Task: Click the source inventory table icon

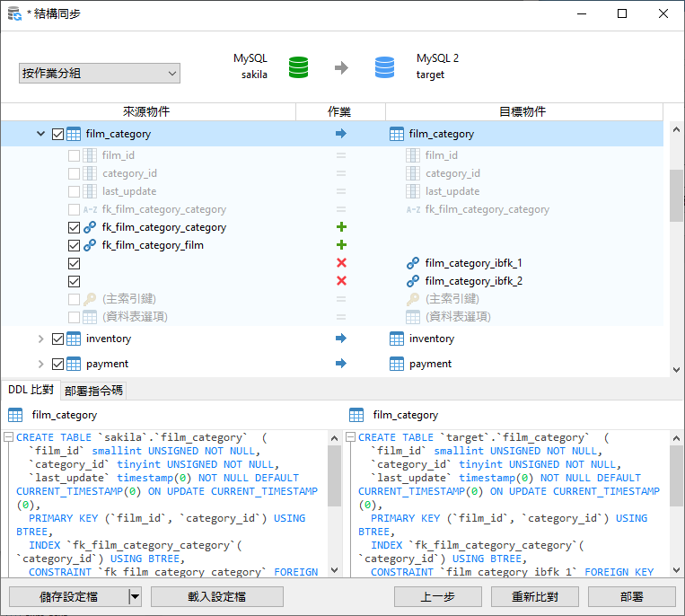Action: tap(74, 339)
